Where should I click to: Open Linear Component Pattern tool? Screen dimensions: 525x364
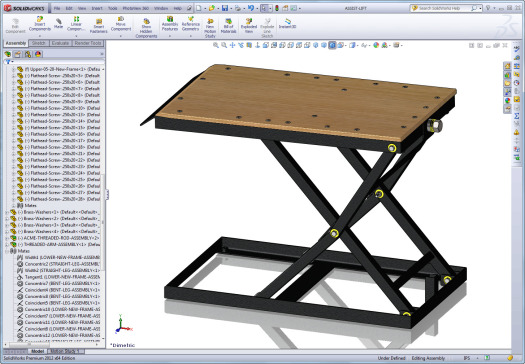pos(76,23)
